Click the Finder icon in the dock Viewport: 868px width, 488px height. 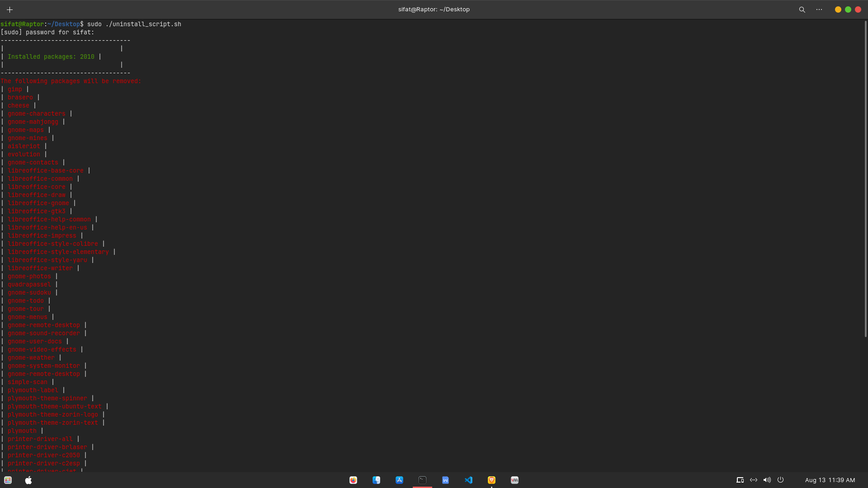376,480
